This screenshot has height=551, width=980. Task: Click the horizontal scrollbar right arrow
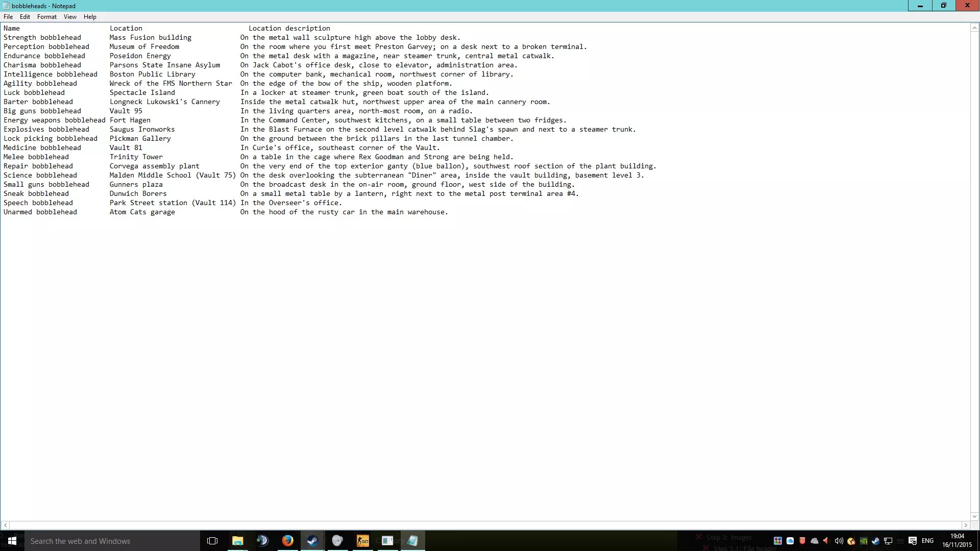[x=965, y=525]
